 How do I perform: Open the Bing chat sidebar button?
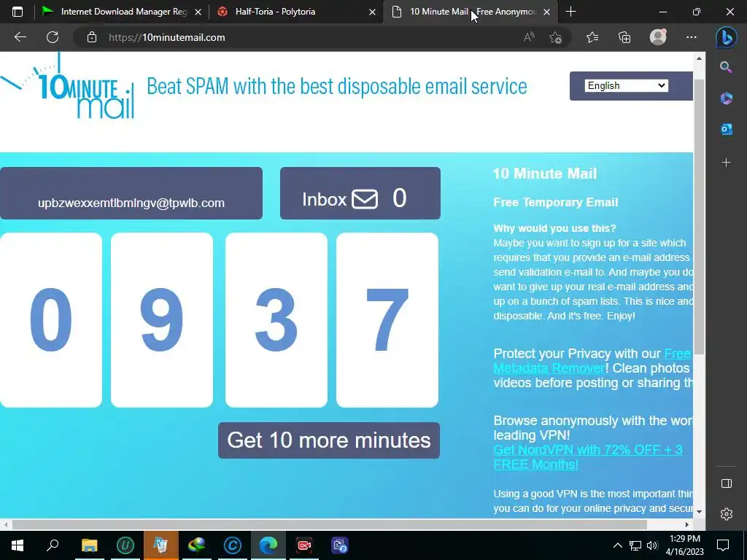click(x=726, y=37)
